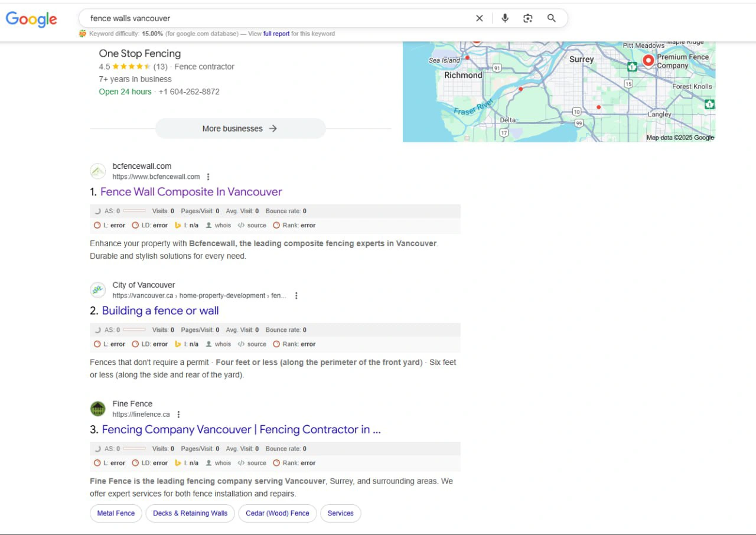Open the local results map
The width and height of the screenshot is (756, 535).
tap(559, 92)
